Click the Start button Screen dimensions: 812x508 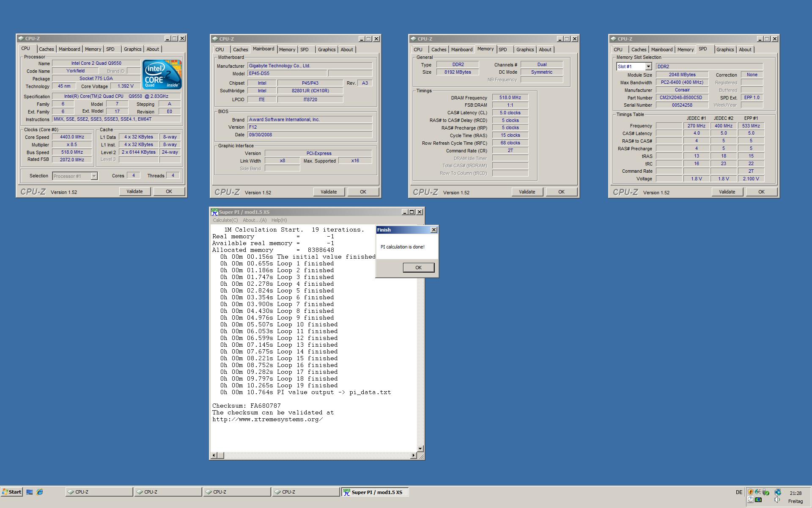pos(11,492)
